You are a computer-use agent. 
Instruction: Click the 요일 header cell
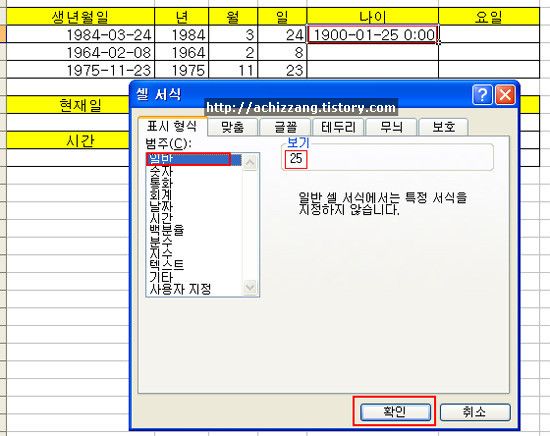pyautogui.click(x=489, y=16)
